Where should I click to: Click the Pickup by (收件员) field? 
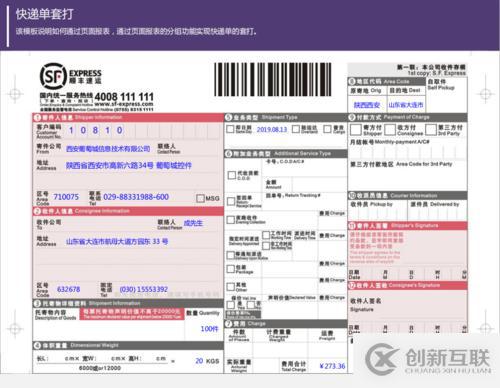click(378, 210)
